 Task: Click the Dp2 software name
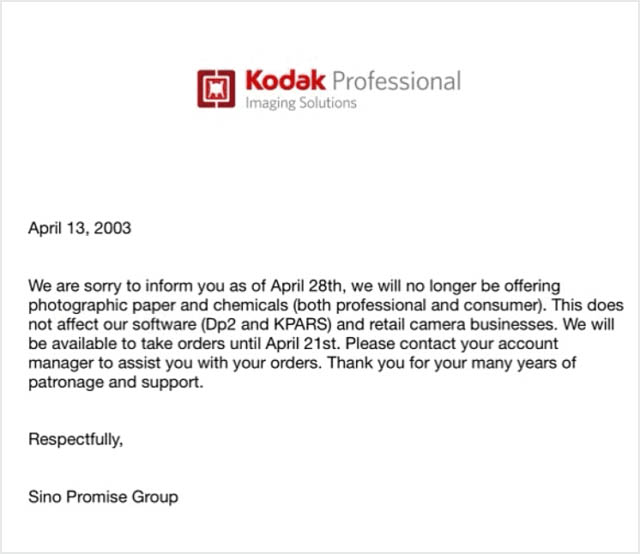(x=220, y=324)
